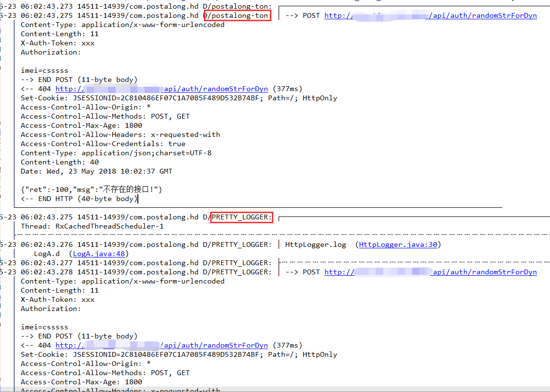Click 'Content-Type: application/json;charset=UTF-8' line
The width and height of the screenshot is (550, 392).
(116, 153)
